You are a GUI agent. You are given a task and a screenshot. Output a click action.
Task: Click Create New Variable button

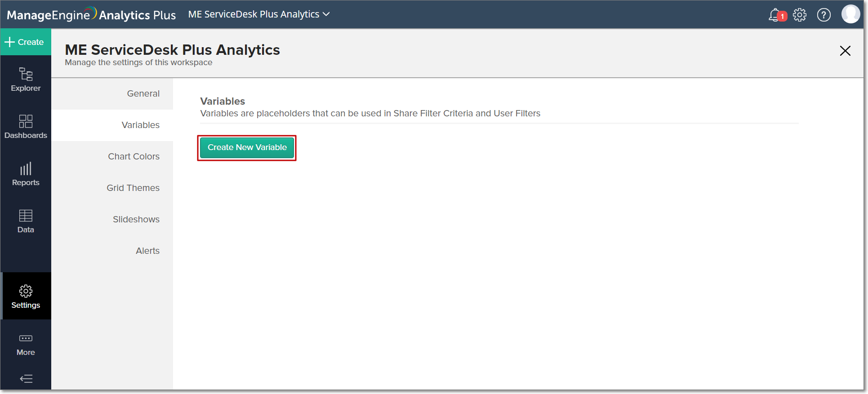click(x=247, y=147)
